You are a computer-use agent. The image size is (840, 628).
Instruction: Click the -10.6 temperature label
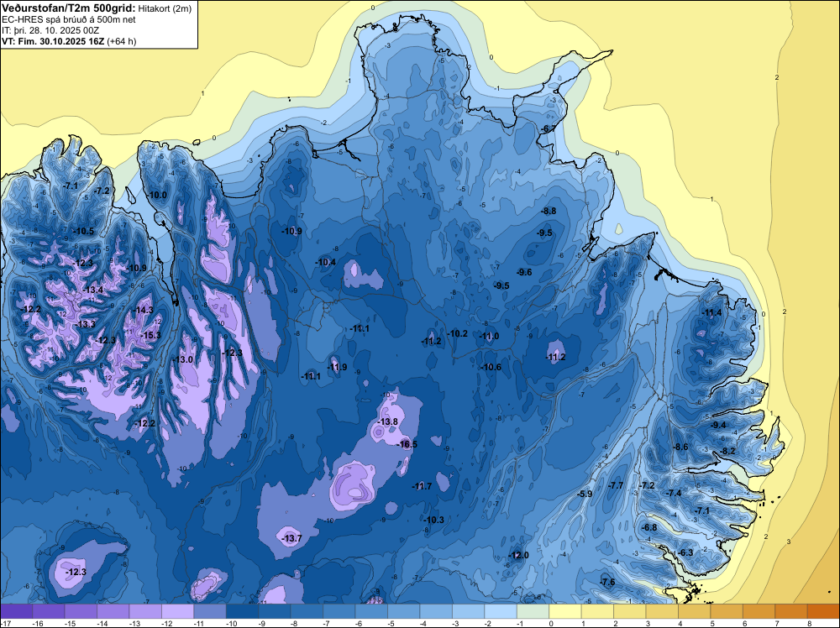491,367
